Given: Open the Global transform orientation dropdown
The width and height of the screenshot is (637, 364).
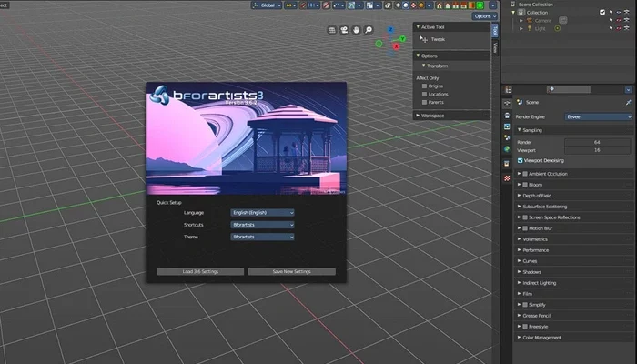Looking at the screenshot, I should click(267, 5).
